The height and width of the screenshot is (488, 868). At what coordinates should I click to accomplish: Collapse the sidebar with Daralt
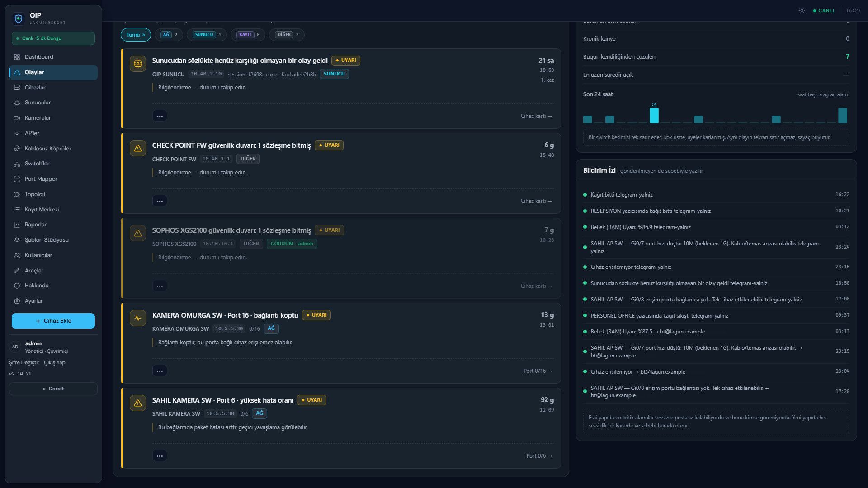pos(53,389)
